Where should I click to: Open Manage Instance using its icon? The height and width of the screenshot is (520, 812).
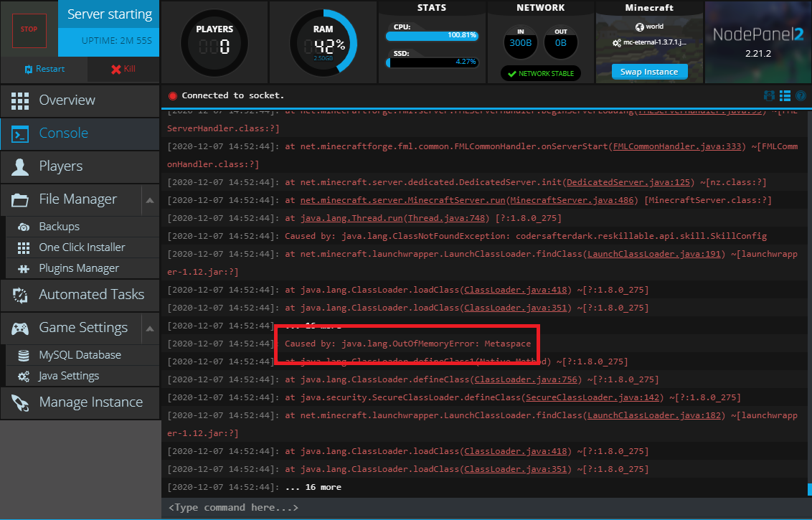[x=19, y=402]
